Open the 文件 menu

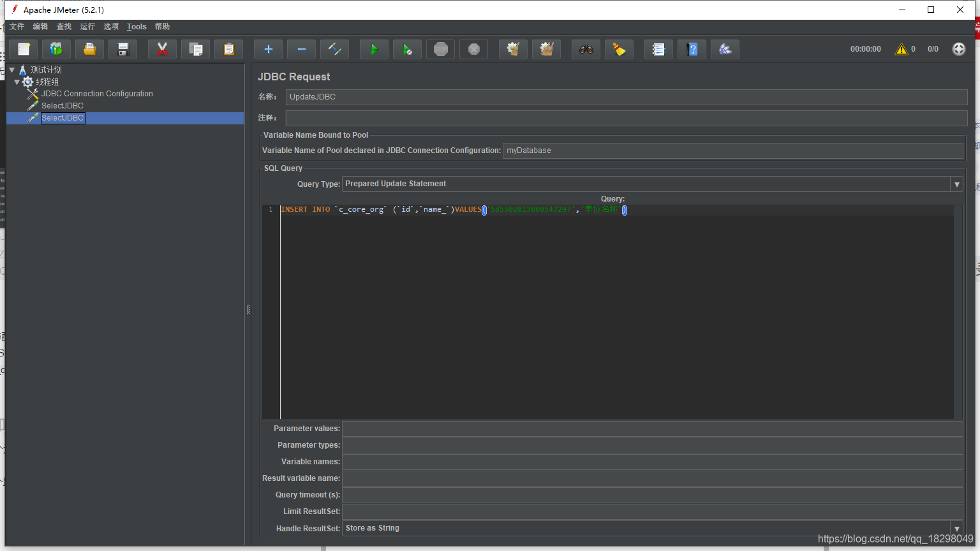pyautogui.click(x=17, y=26)
